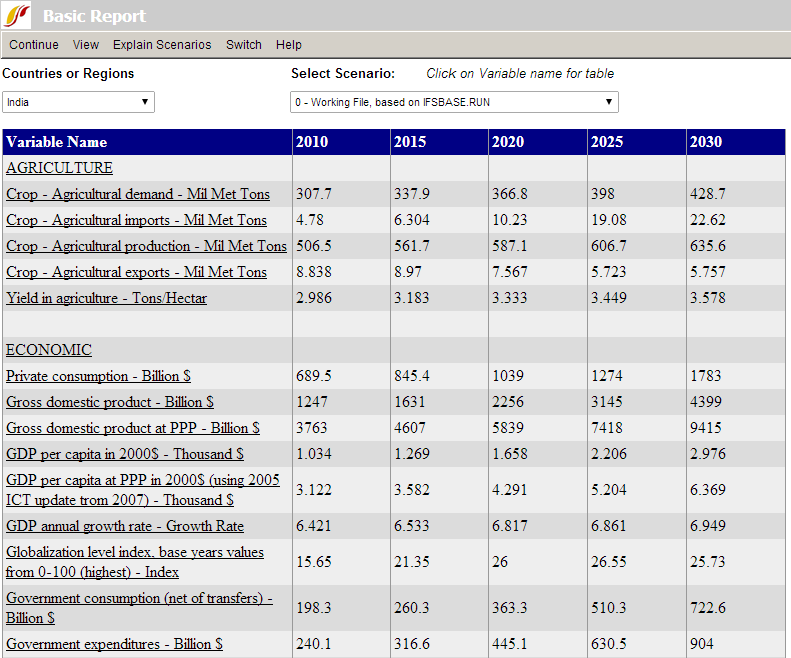This screenshot has height=658, width=791.
Task: Expand the Select Scenario dropdown
Action: pos(454,102)
